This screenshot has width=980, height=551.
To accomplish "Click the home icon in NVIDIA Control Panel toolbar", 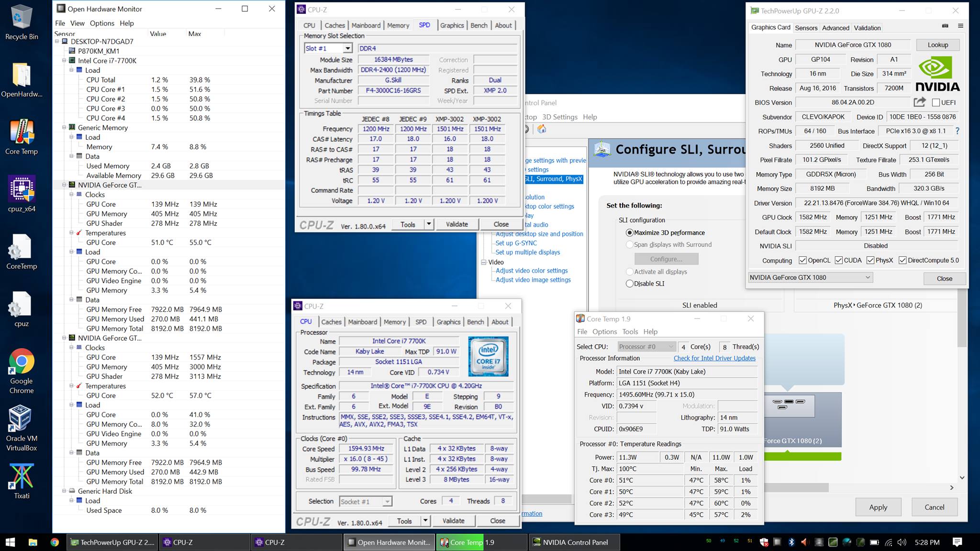I will point(541,129).
